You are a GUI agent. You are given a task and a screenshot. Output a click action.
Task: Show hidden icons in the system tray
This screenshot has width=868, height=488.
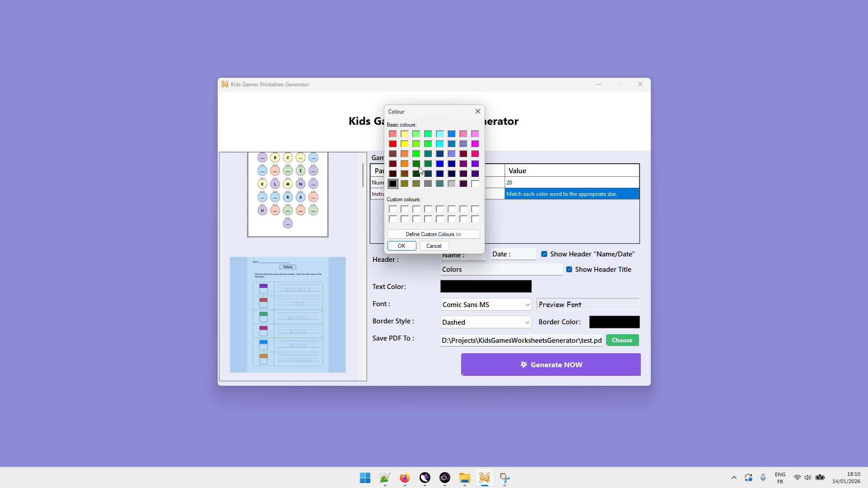pyautogui.click(x=734, y=478)
